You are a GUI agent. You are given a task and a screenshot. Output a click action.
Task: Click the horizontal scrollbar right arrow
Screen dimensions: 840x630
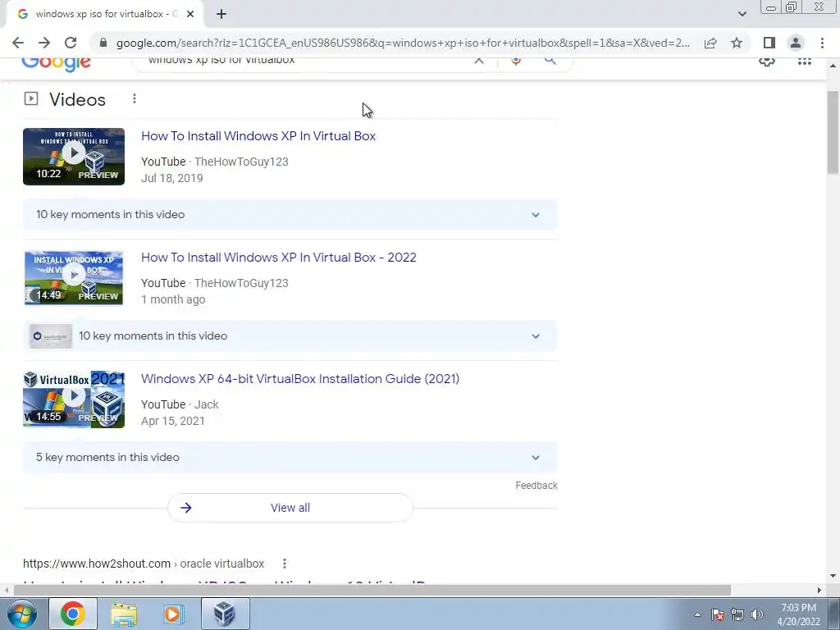(819, 591)
